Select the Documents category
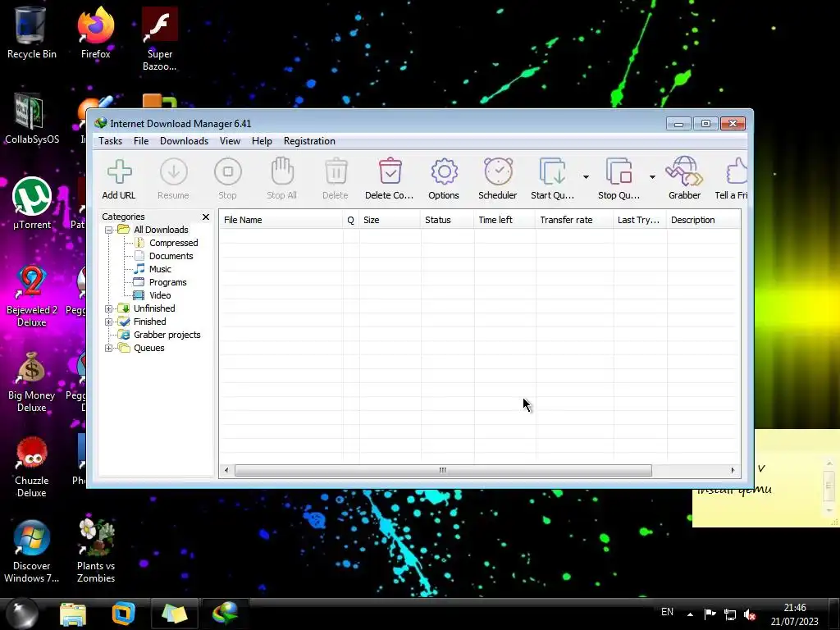 coord(171,256)
